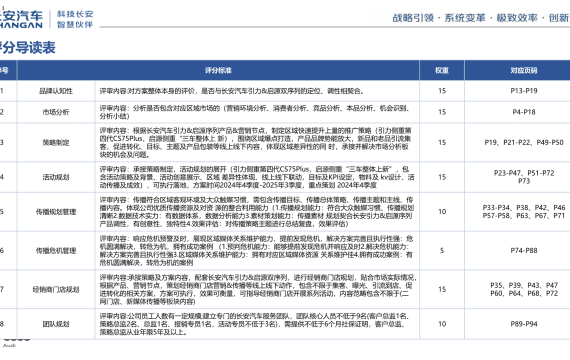Click weight 15 in 策略制定 row
This screenshot has width=570, height=360.
point(442,143)
